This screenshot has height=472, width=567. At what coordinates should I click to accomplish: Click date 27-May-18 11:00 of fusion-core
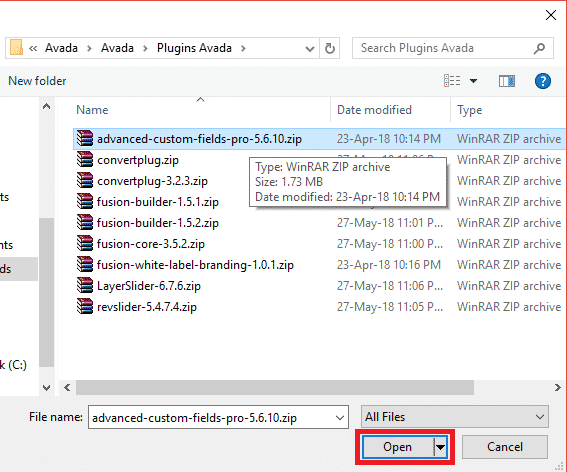(390, 244)
